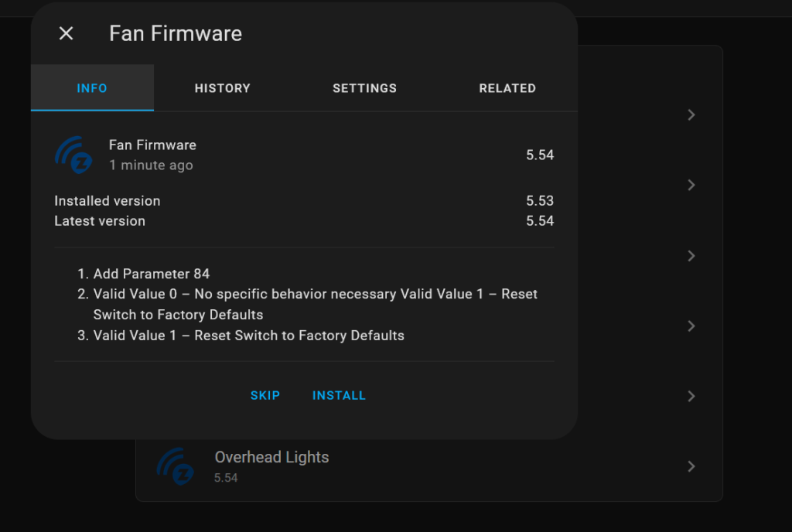Switch to the INFO tab
The image size is (792, 532).
tap(92, 88)
